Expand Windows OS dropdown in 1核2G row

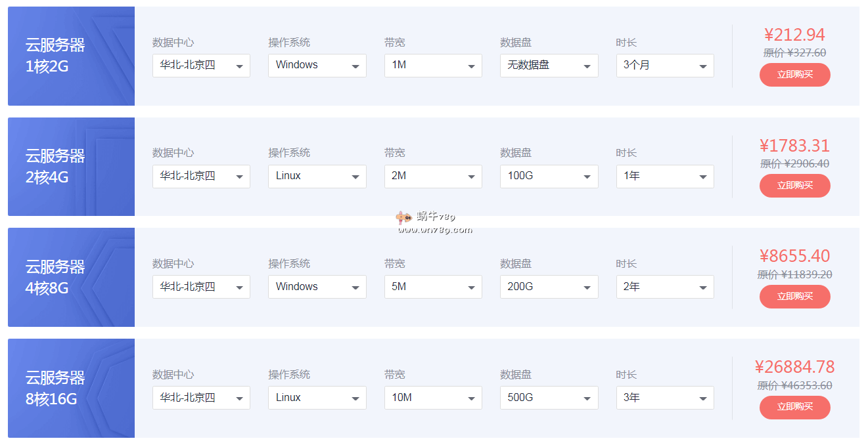click(x=317, y=66)
